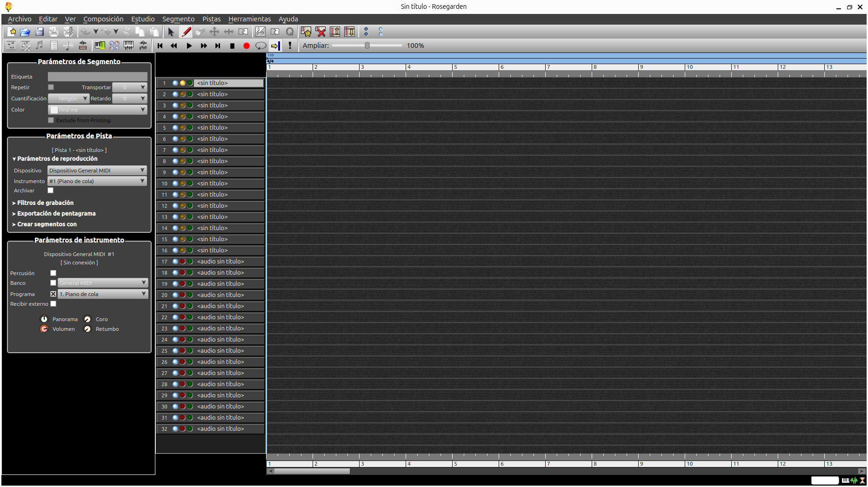Click the delete track red X icon
868x487 pixels.
point(320,32)
